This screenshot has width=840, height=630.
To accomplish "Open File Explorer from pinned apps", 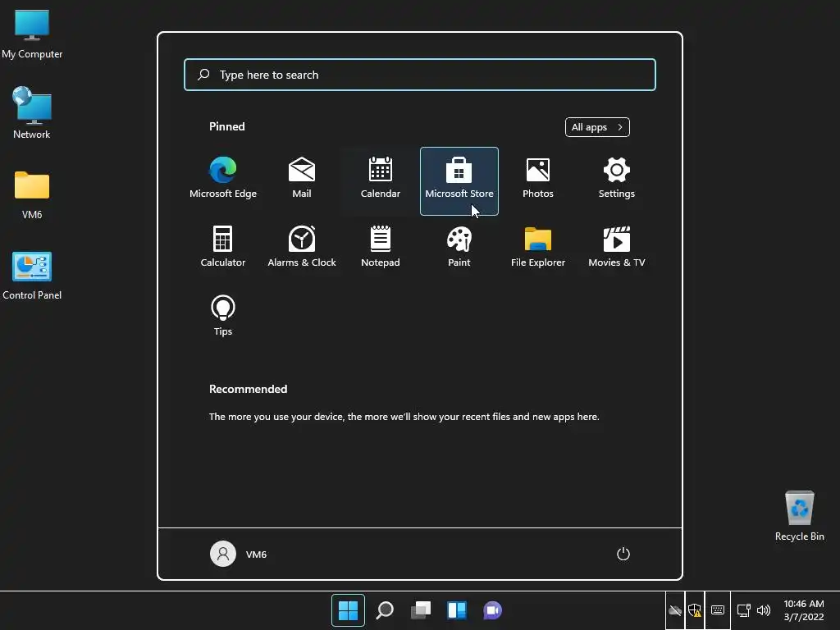I will point(538,248).
